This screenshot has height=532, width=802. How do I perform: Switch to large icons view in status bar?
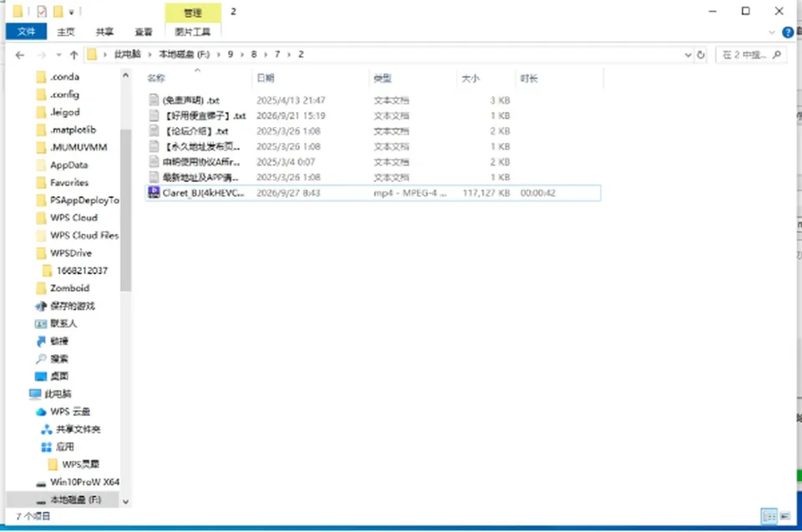(x=785, y=515)
